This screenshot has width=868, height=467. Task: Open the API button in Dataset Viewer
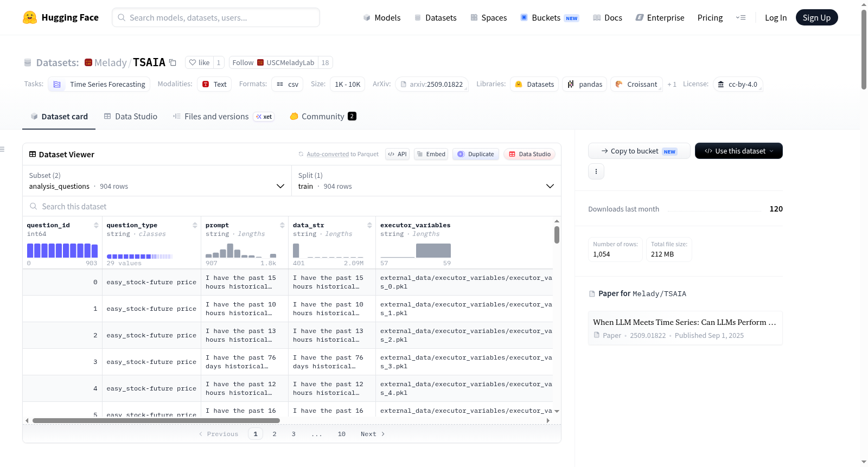[397, 154]
